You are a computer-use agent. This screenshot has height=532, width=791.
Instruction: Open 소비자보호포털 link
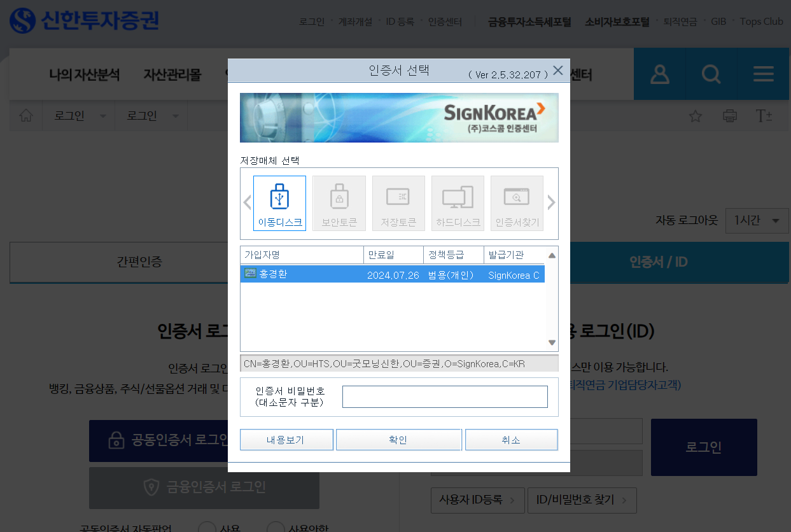coord(617,22)
